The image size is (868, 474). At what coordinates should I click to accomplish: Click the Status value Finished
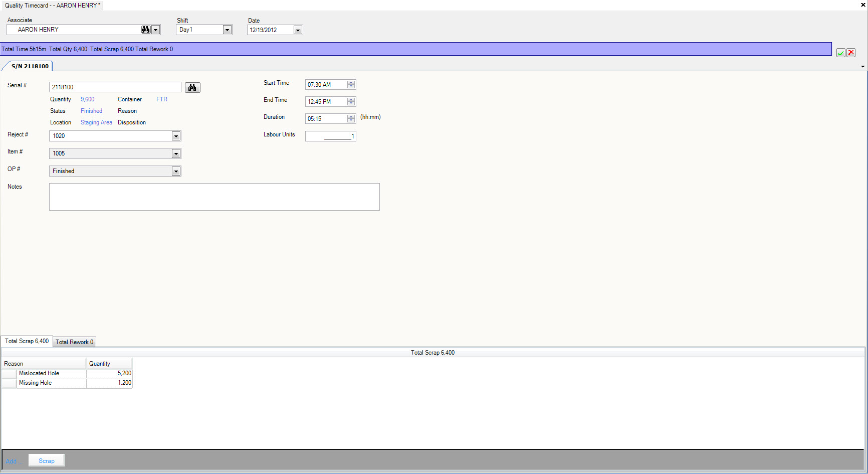92,111
